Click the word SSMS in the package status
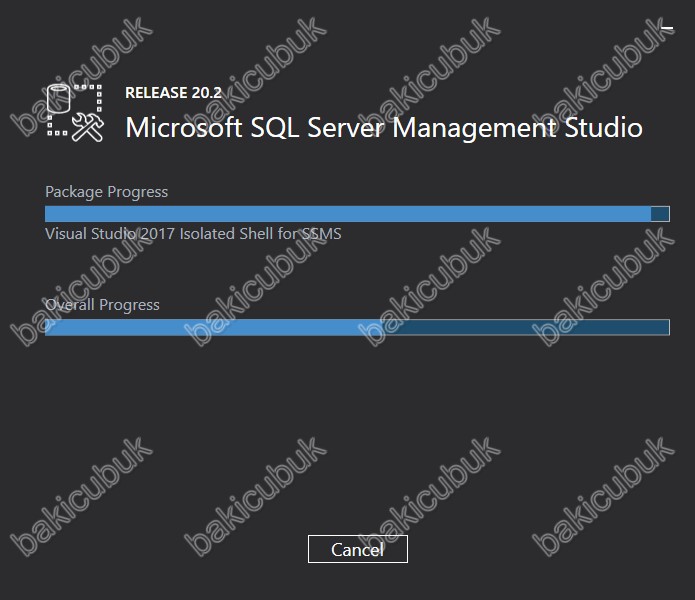Viewport: 695px width, 600px height. (x=321, y=234)
